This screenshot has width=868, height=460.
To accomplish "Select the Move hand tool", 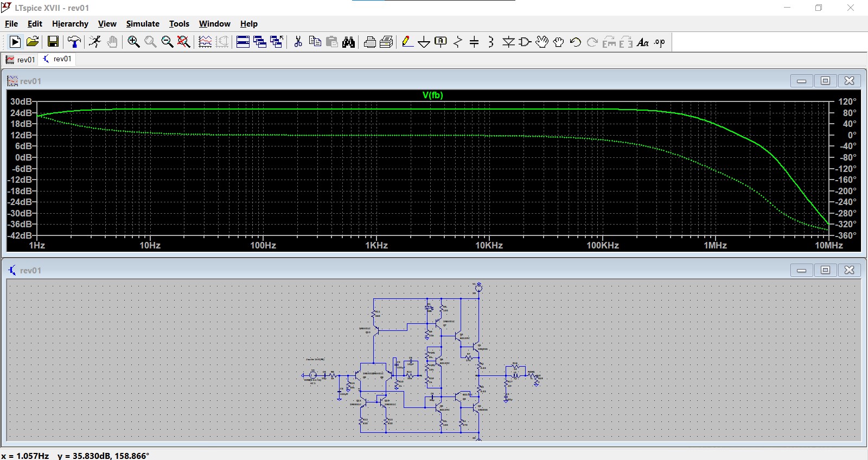I will point(542,42).
